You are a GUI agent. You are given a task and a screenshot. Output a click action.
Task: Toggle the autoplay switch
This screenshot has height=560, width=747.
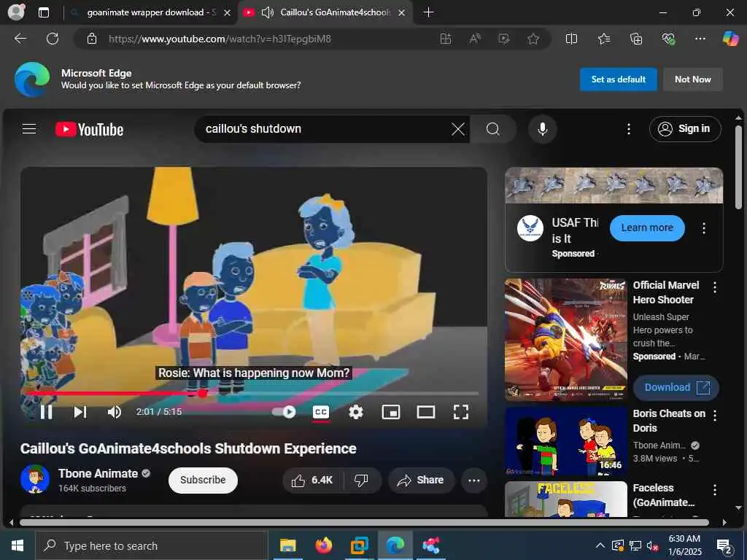point(284,412)
